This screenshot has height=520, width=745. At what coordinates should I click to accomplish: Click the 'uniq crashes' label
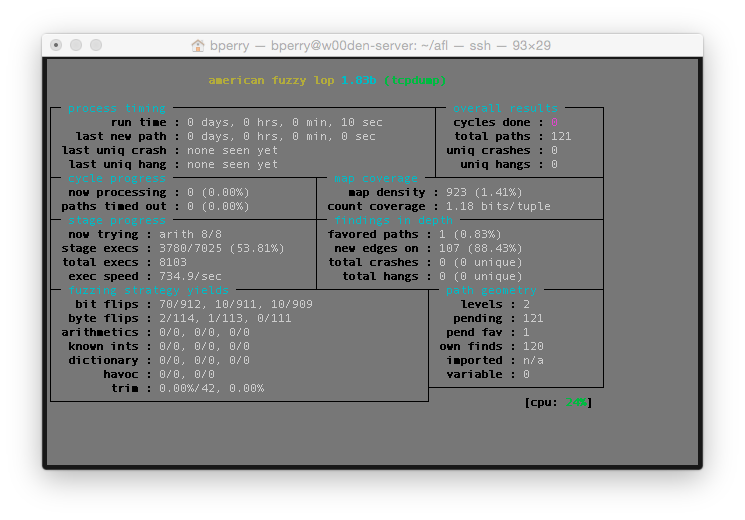click(x=488, y=150)
